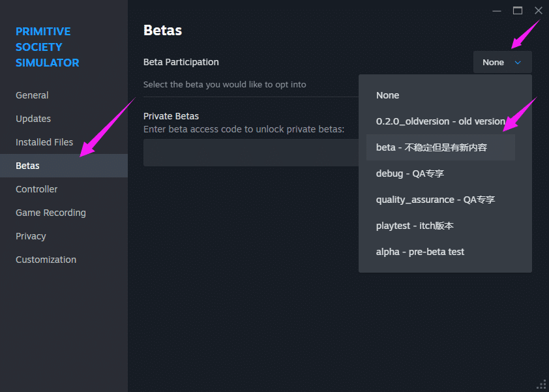Screen dimensions: 549x392
Task: Open the Customization tab
Action: click(x=64, y=259)
